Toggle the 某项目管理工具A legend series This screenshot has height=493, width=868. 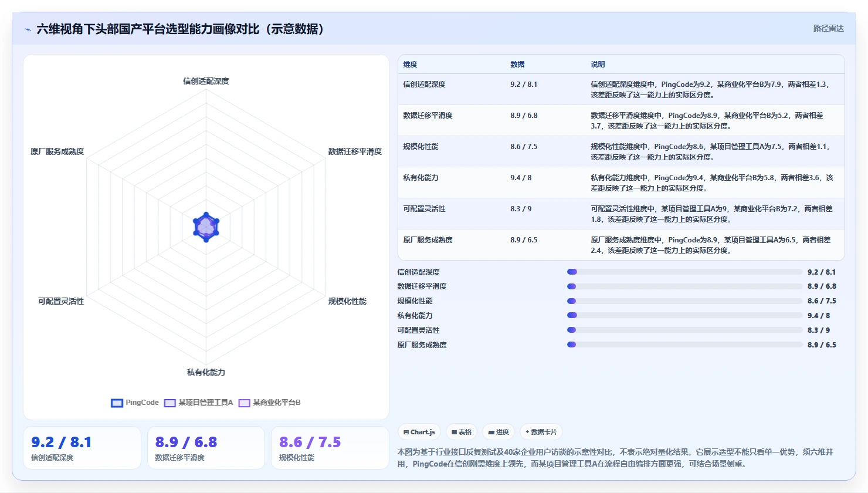tap(199, 403)
